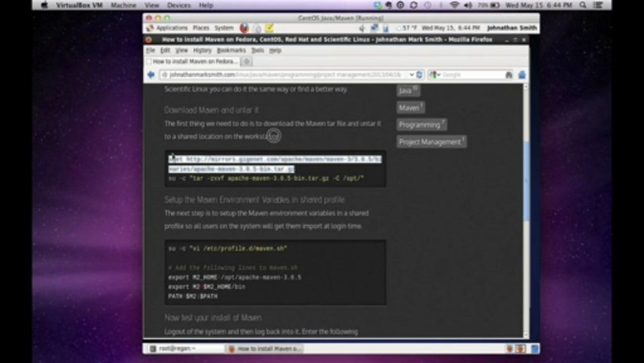Click the Project Management tag link
The height and width of the screenshot is (363, 644).
point(432,142)
